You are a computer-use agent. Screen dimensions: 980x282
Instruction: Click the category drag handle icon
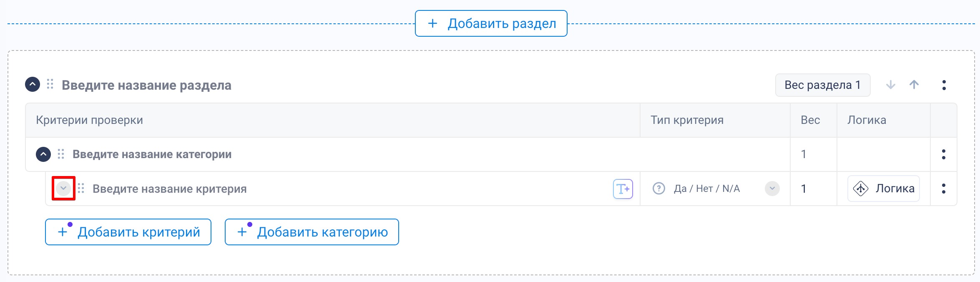61,154
